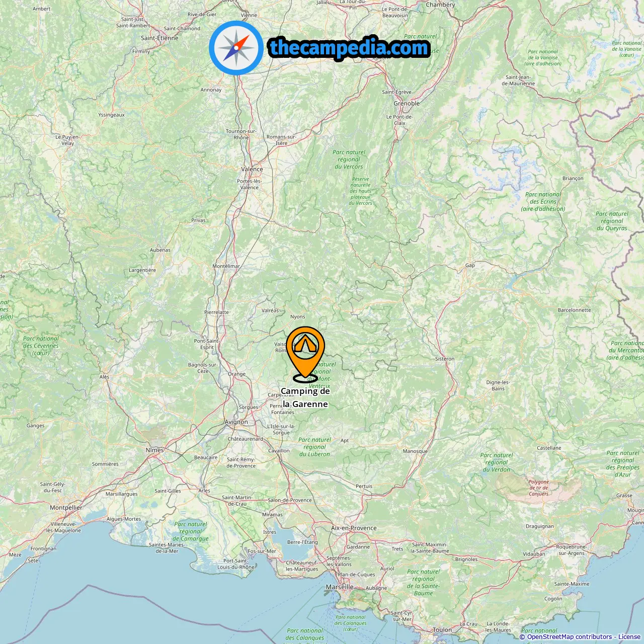This screenshot has width=644, height=644.
Task: Click Parc naturel régional de Camargue label
Action: coord(191,531)
